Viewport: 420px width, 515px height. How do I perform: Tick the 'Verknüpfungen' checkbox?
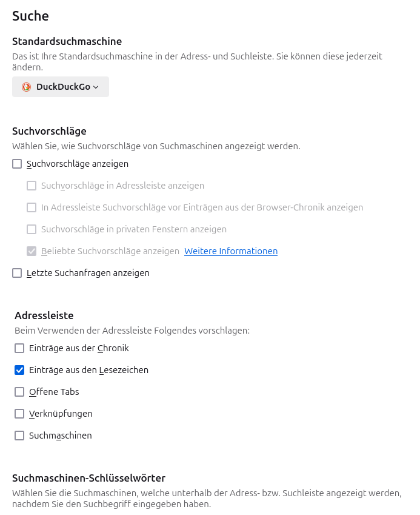point(19,414)
